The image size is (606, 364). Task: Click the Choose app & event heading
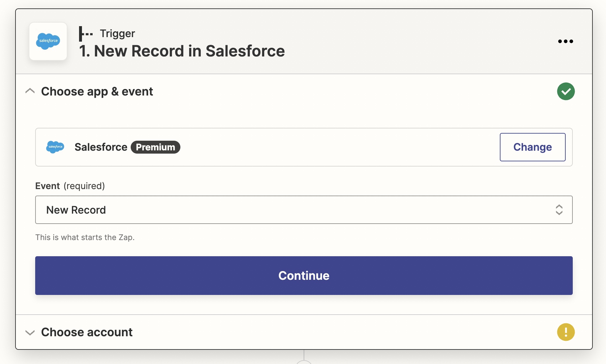click(97, 91)
